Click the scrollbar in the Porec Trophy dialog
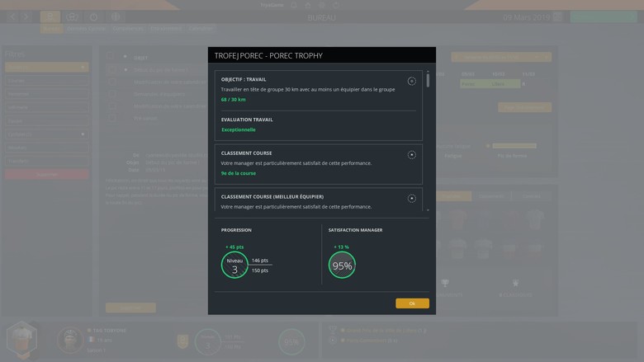This screenshot has height=362, width=644. coord(428,82)
